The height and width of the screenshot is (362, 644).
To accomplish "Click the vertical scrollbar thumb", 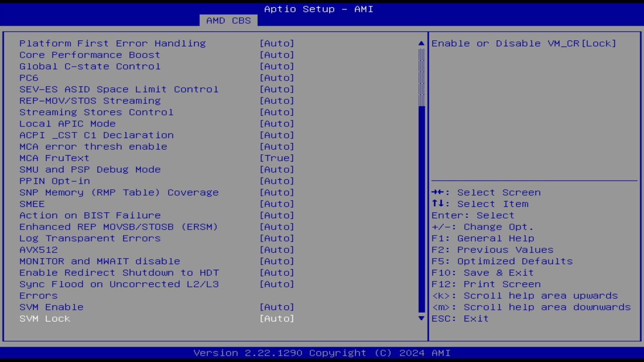I will pos(422,209).
